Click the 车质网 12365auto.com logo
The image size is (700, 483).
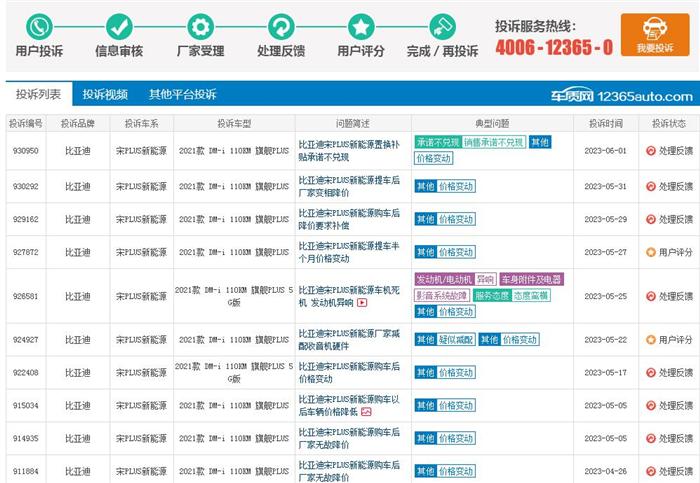pyautogui.click(x=621, y=96)
